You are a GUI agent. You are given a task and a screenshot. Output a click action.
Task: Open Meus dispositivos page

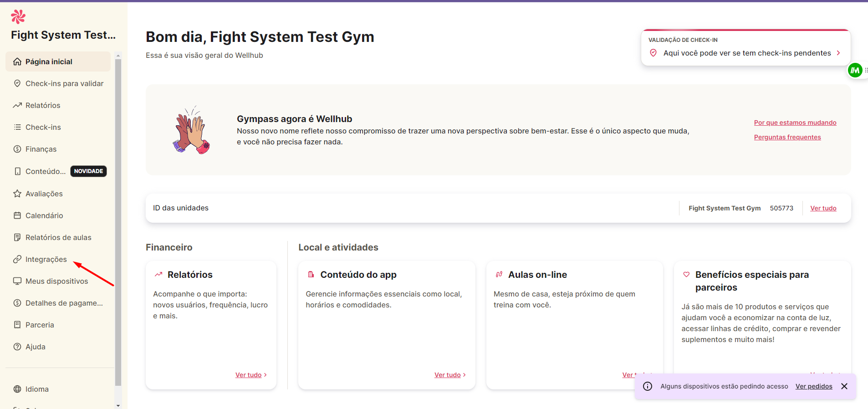pyautogui.click(x=57, y=281)
